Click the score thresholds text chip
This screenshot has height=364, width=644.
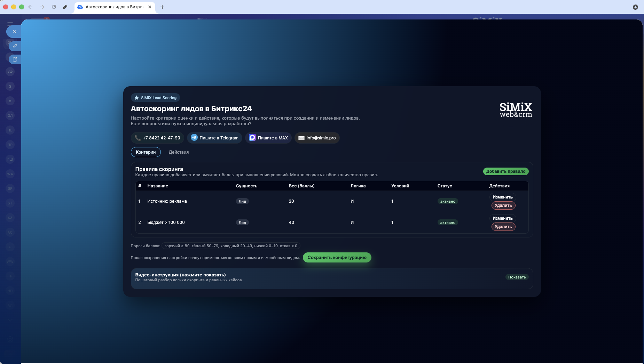[231, 246]
